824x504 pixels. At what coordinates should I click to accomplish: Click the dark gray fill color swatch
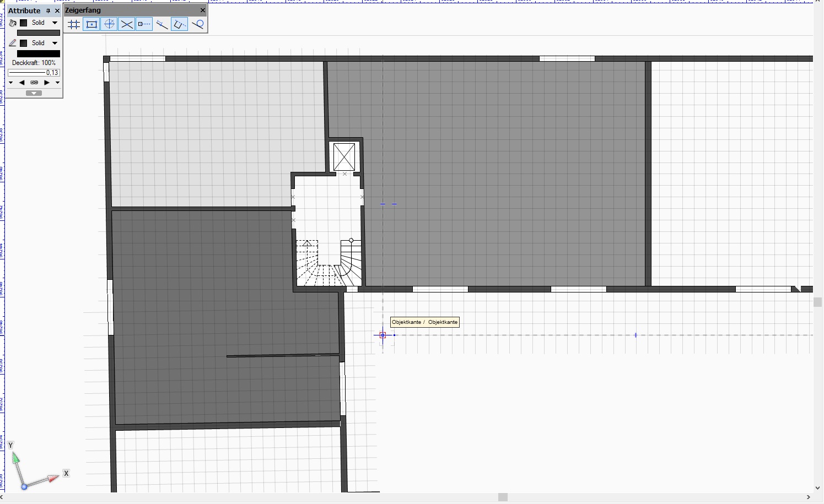(38, 33)
